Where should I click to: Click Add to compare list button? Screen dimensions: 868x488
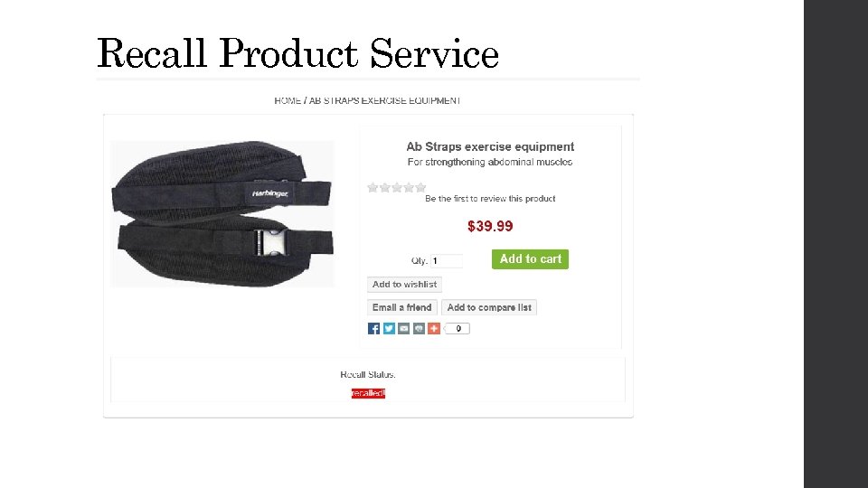tap(489, 307)
